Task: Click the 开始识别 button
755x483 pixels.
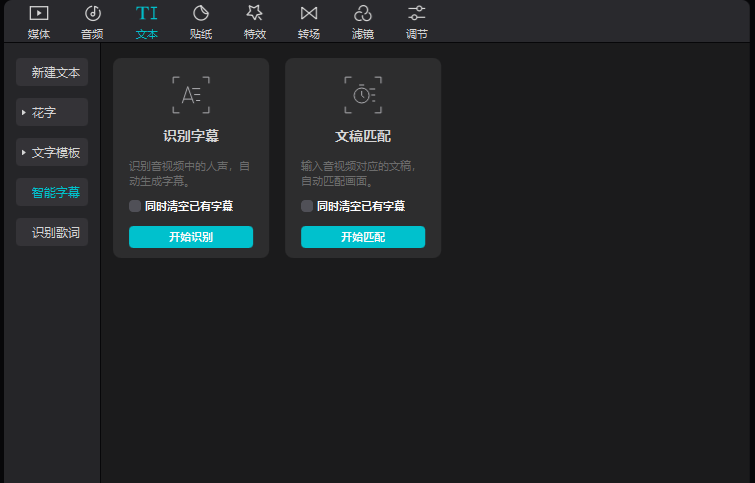Action: click(x=191, y=237)
